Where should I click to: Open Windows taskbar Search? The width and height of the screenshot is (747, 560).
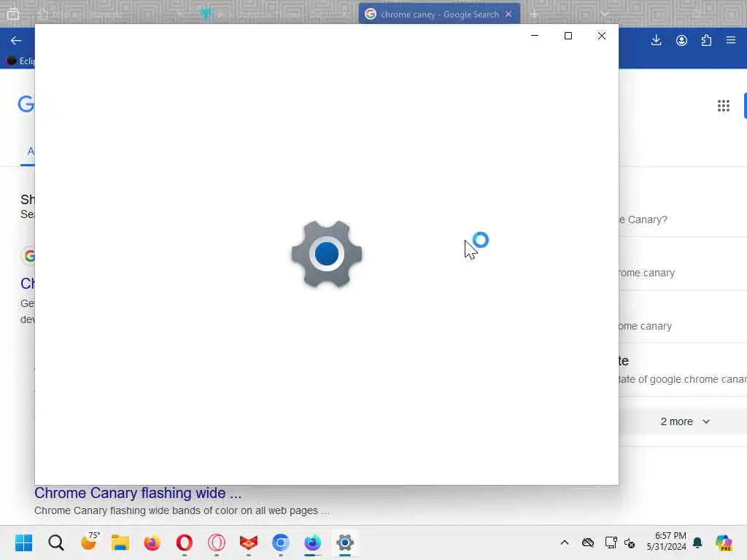[55, 542]
